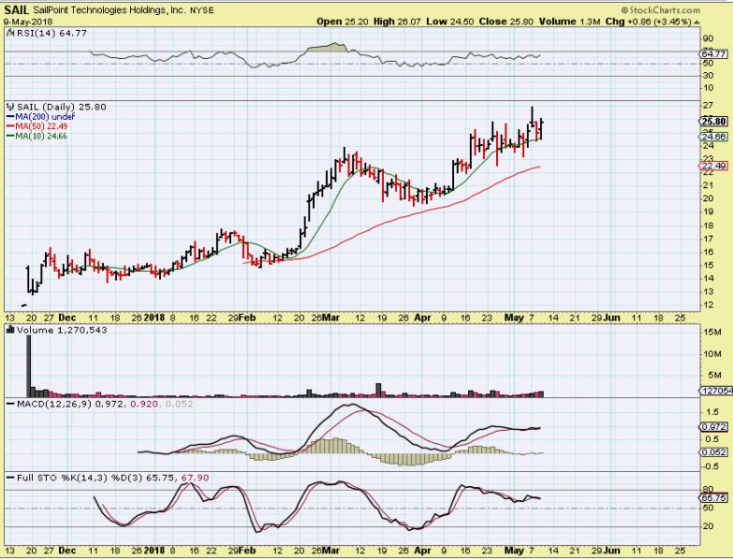Click the May label on the stochastic panel date axis
733x560 pixels.
click(x=514, y=551)
